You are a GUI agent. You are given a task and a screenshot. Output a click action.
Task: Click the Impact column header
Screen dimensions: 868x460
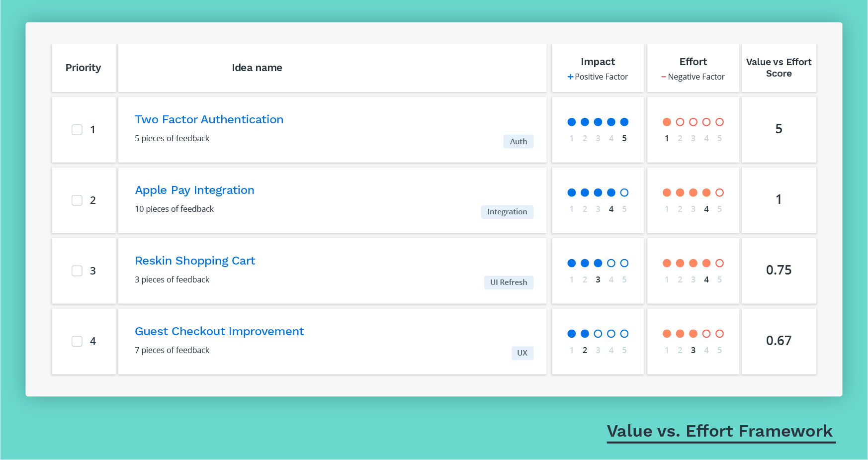pyautogui.click(x=598, y=62)
